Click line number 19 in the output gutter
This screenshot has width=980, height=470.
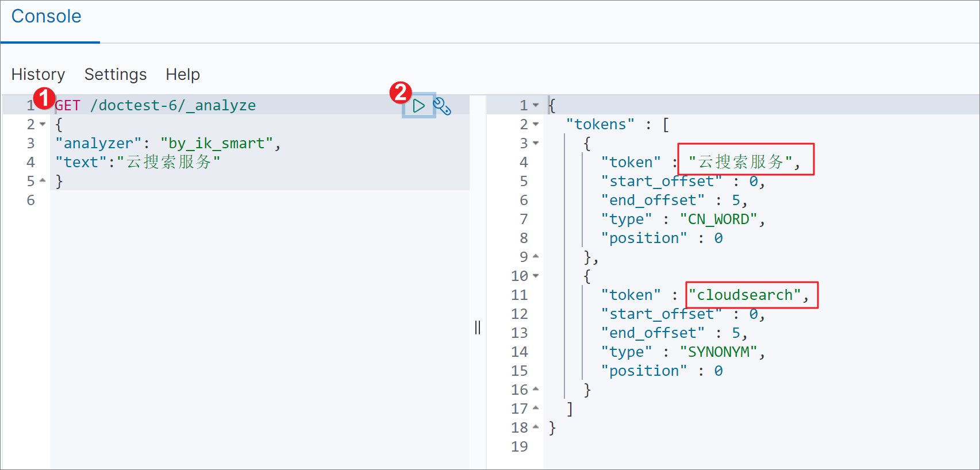click(519, 446)
